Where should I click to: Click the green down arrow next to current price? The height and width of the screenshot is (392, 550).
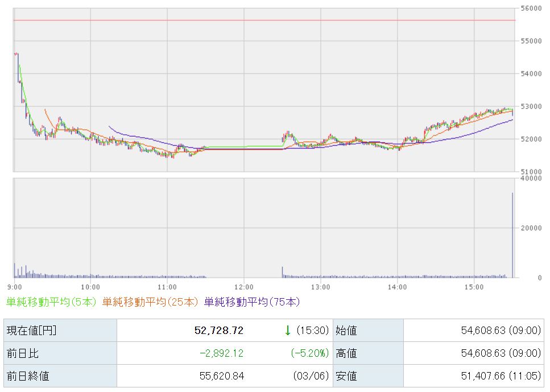tap(288, 331)
